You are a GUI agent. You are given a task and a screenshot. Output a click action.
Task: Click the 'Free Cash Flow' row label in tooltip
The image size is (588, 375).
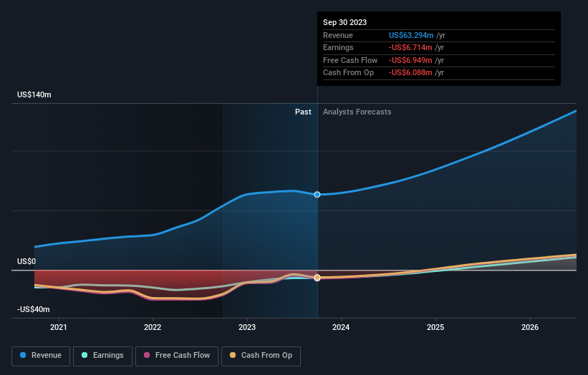[350, 60]
